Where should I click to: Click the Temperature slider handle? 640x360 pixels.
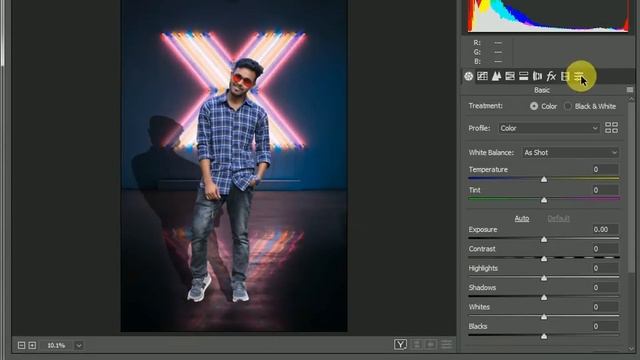[544, 179]
